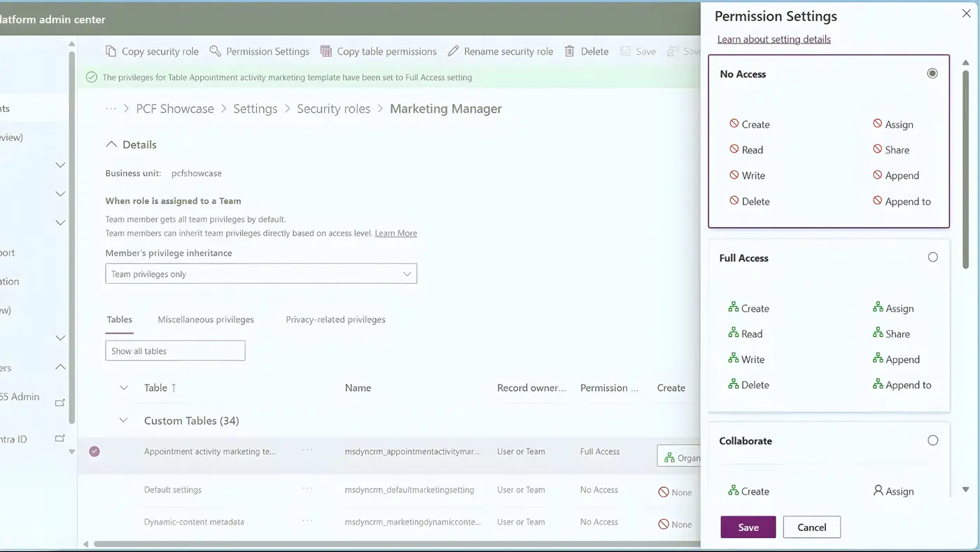
Task: Click the None icon in Default settings row
Action: [x=664, y=492]
